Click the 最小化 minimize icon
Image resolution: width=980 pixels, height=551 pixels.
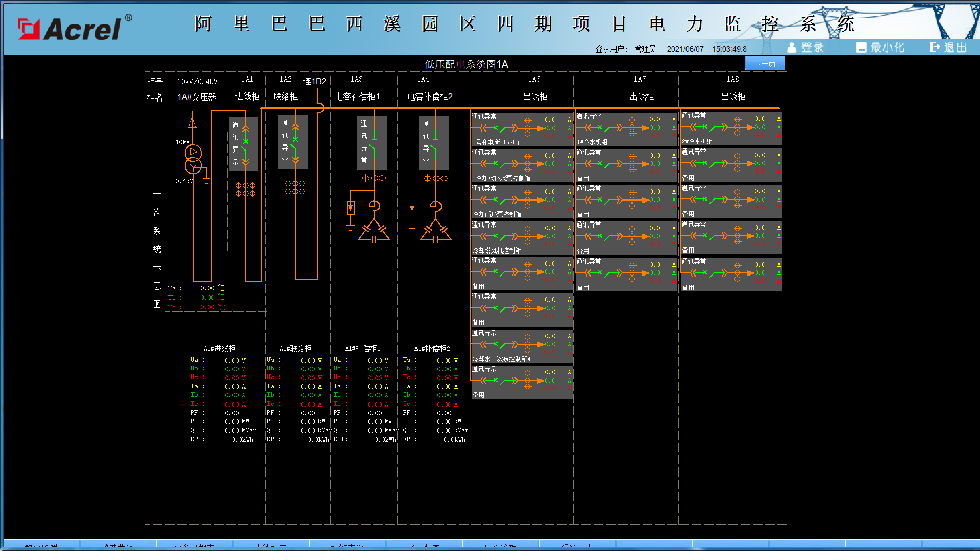click(861, 47)
